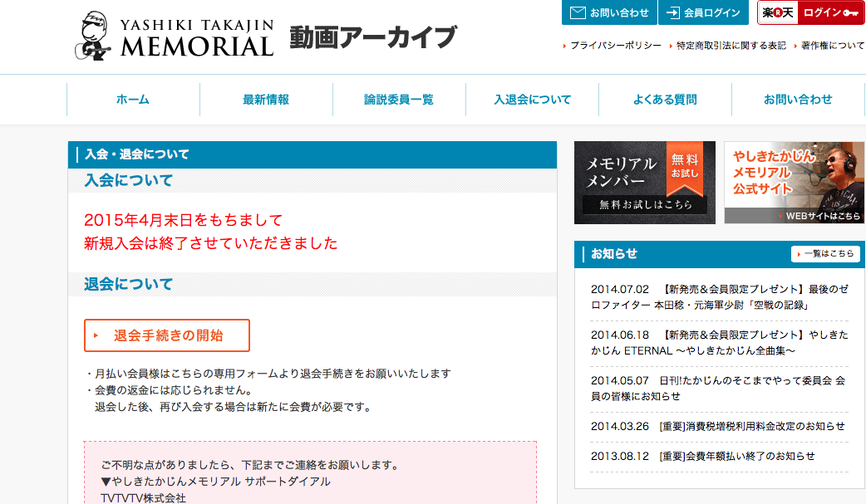Go to ホーム in navigation menu
This screenshot has width=866, height=504.
(133, 100)
